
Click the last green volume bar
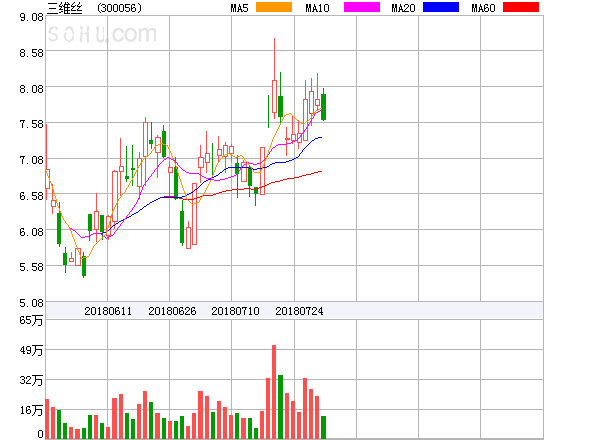[x=323, y=427]
